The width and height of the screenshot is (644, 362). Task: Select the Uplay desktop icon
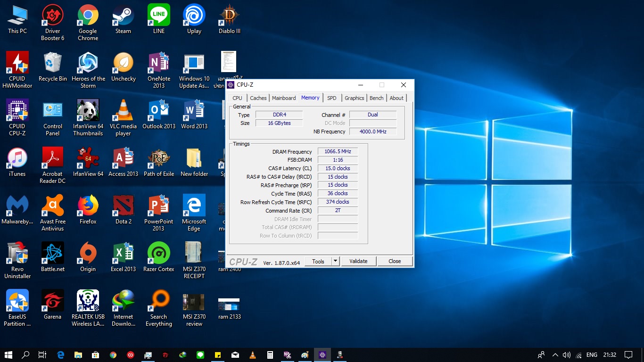(x=194, y=19)
